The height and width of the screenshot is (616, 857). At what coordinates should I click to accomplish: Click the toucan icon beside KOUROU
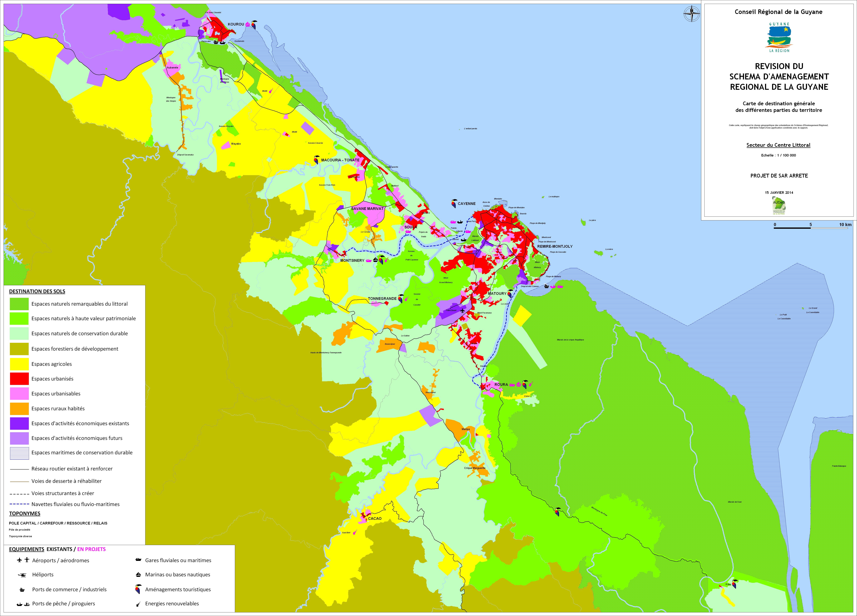coord(254,25)
